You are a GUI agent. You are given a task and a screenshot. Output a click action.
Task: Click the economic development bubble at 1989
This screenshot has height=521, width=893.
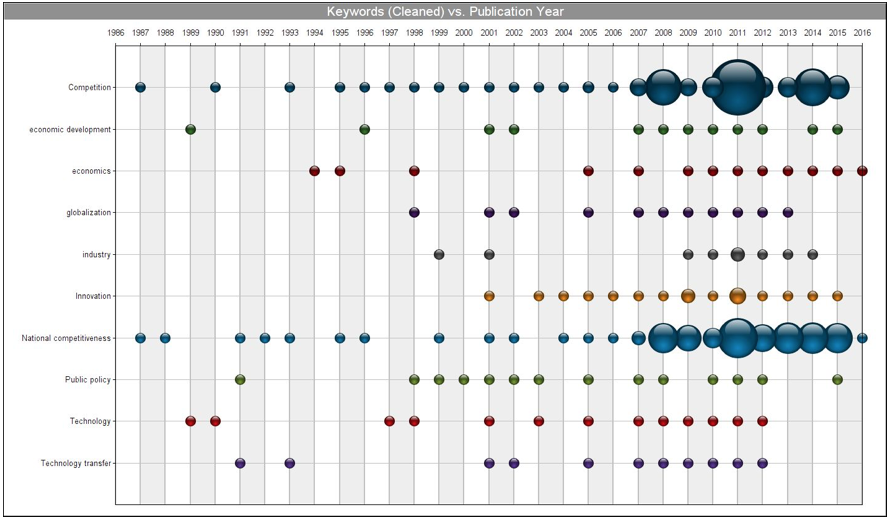pos(190,129)
